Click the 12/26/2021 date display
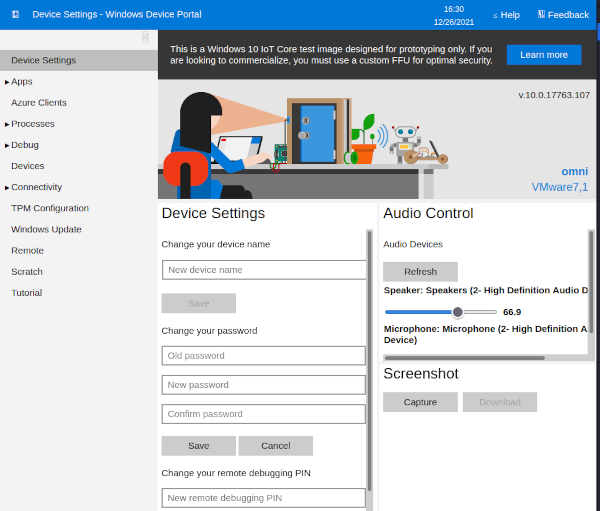Viewport: 600px width, 511px height. tap(454, 22)
